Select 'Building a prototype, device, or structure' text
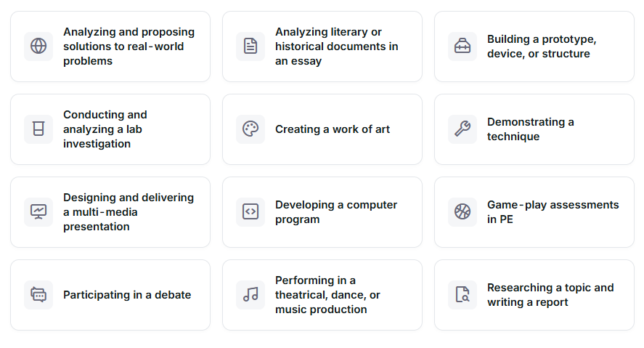 (x=542, y=46)
